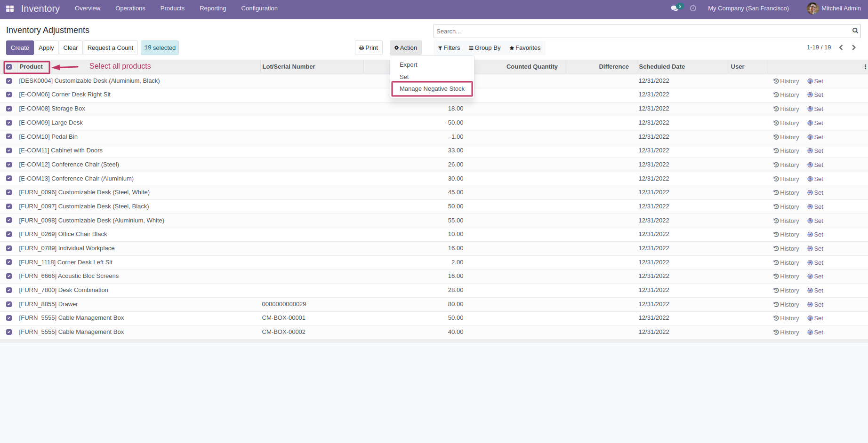Open History for Individual Workplace row
Viewport: 868px width, 443px height.
(786, 249)
